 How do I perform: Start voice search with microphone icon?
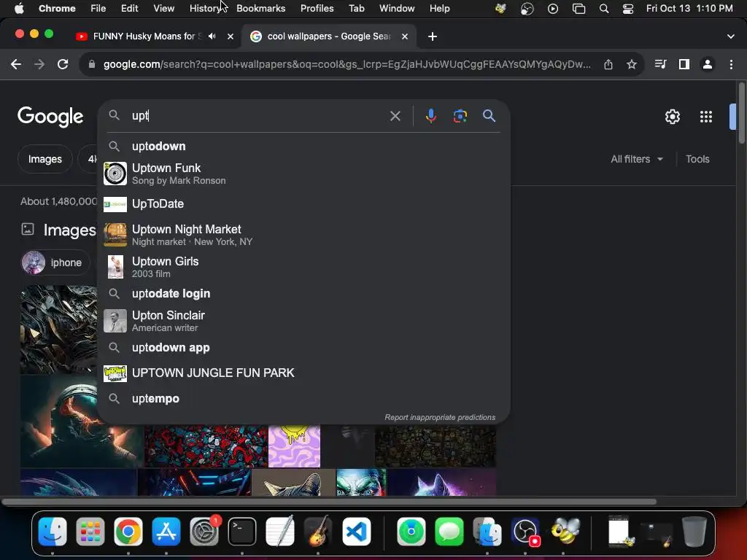[430, 116]
